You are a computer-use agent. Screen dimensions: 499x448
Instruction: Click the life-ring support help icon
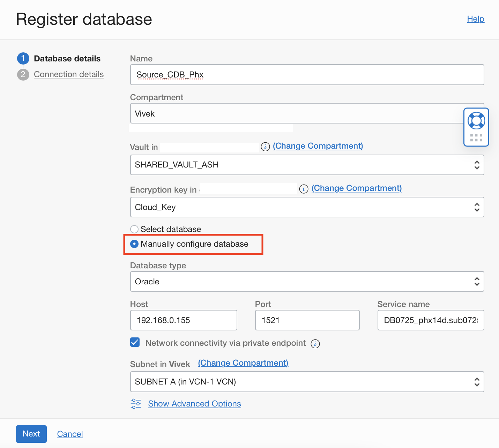(x=476, y=121)
